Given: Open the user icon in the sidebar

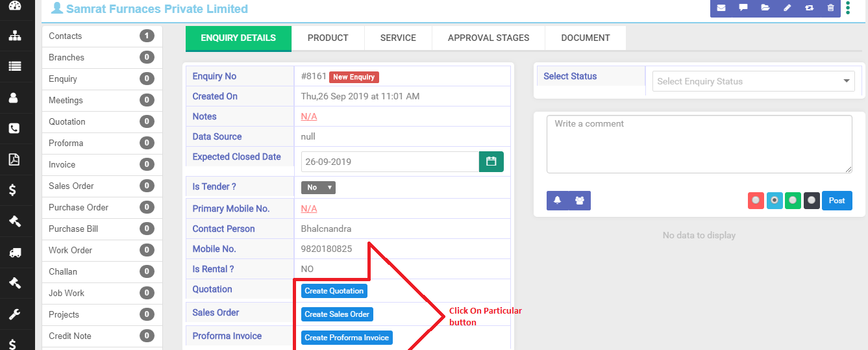Looking at the screenshot, I should (14, 98).
